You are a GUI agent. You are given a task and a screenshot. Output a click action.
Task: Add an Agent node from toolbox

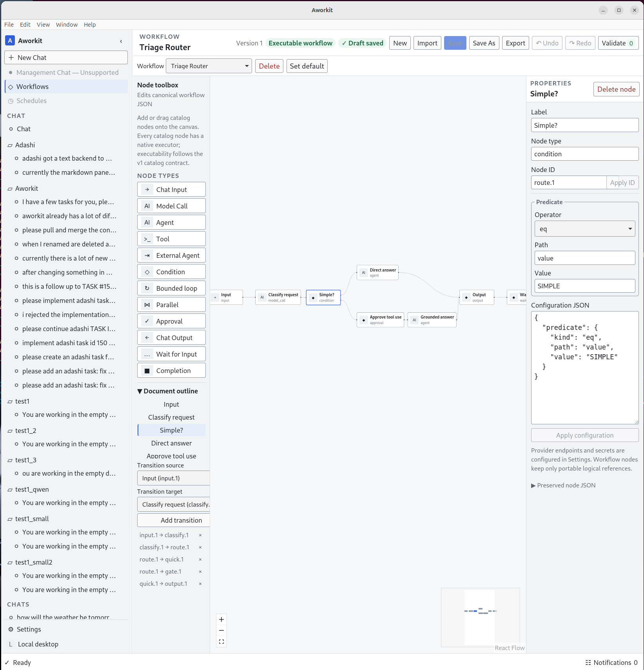coord(171,222)
